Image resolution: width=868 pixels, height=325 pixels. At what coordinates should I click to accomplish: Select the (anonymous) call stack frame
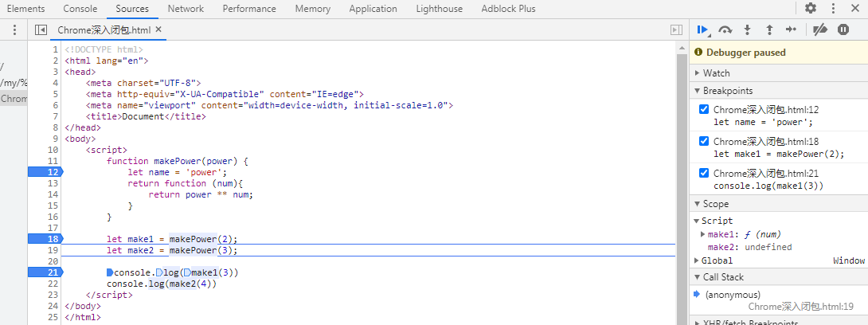pos(733,295)
